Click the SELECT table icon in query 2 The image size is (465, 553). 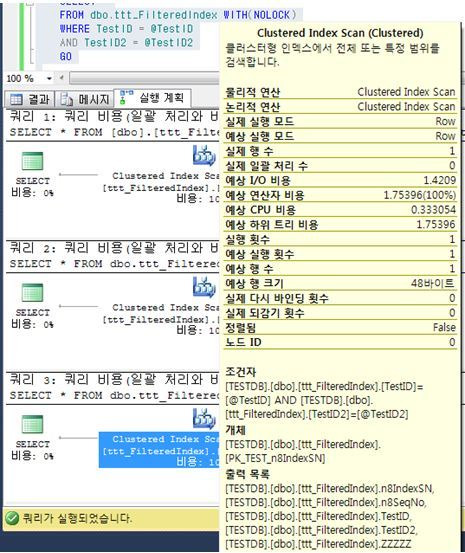click(32, 293)
